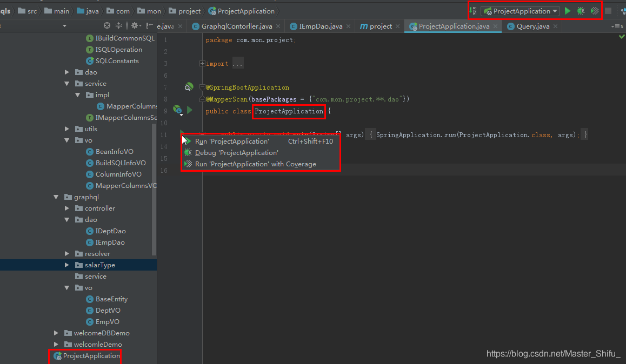Image resolution: width=626 pixels, height=364 pixels.
Task: Expand the utils folder
Action: point(66,129)
